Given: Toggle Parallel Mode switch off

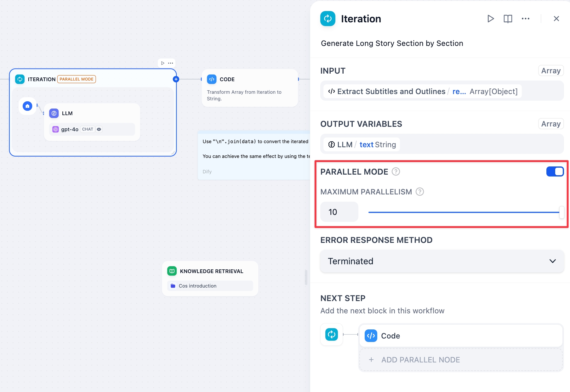Looking at the screenshot, I should point(555,172).
